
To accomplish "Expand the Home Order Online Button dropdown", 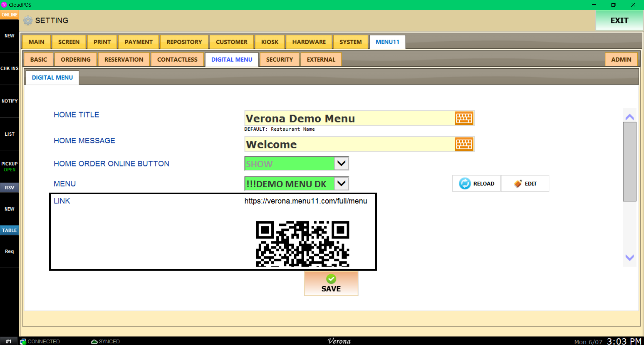I will (x=341, y=163).
